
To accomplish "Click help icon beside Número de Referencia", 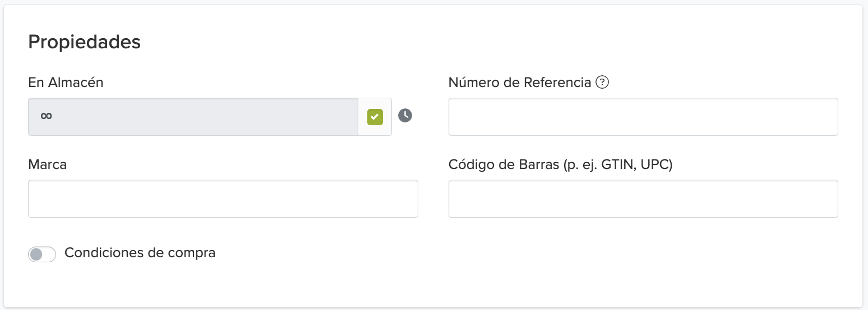I will [x=602, y=83].
